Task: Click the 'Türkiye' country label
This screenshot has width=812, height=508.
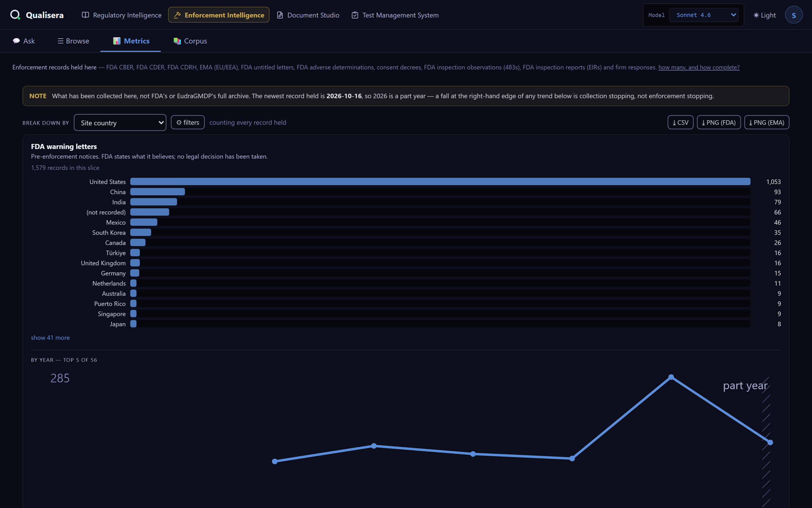Action: [x=116, y=253]
